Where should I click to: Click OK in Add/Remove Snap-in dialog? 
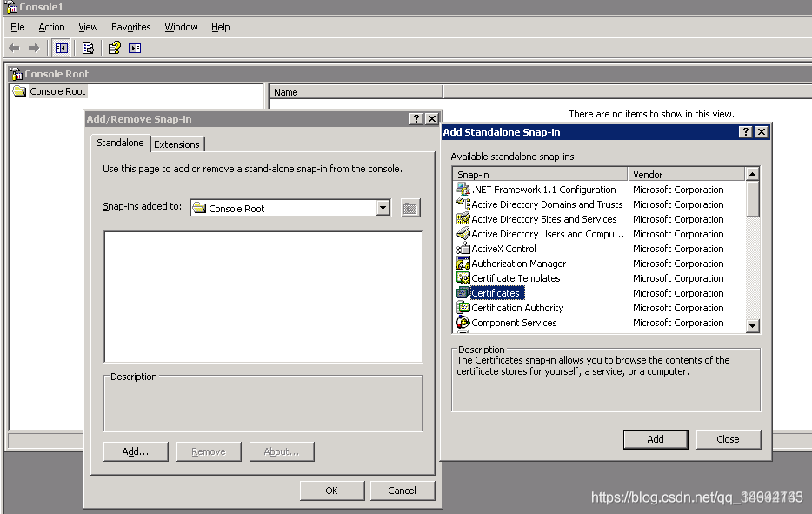click(x=331, y=491)
